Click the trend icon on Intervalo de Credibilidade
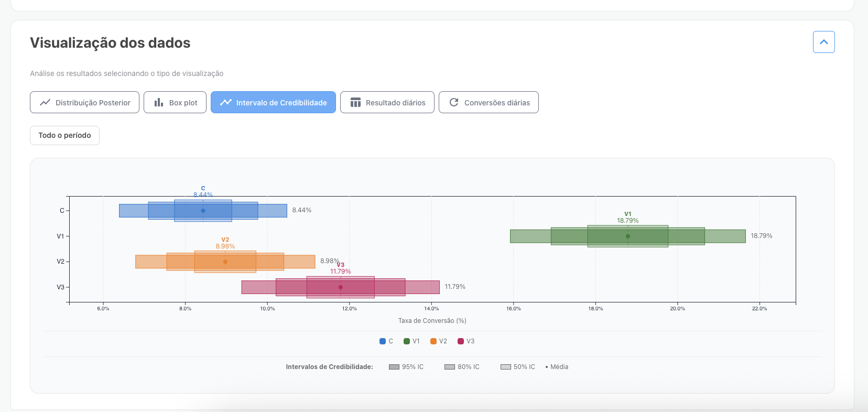 click(226, 102)
